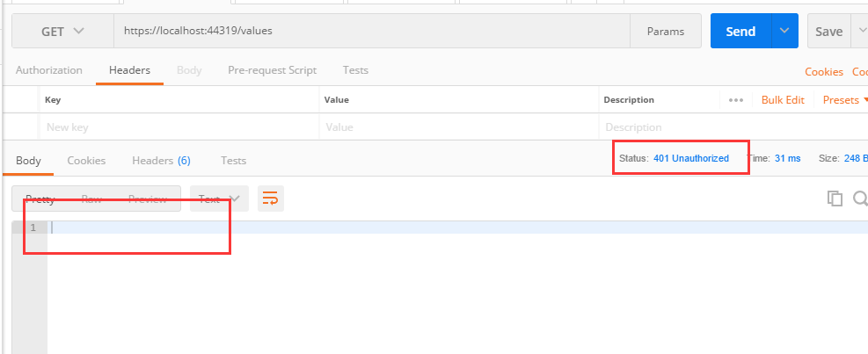Select the request Tests tab
Viewport: 868px width, 354px height.
tap(355, 70)
